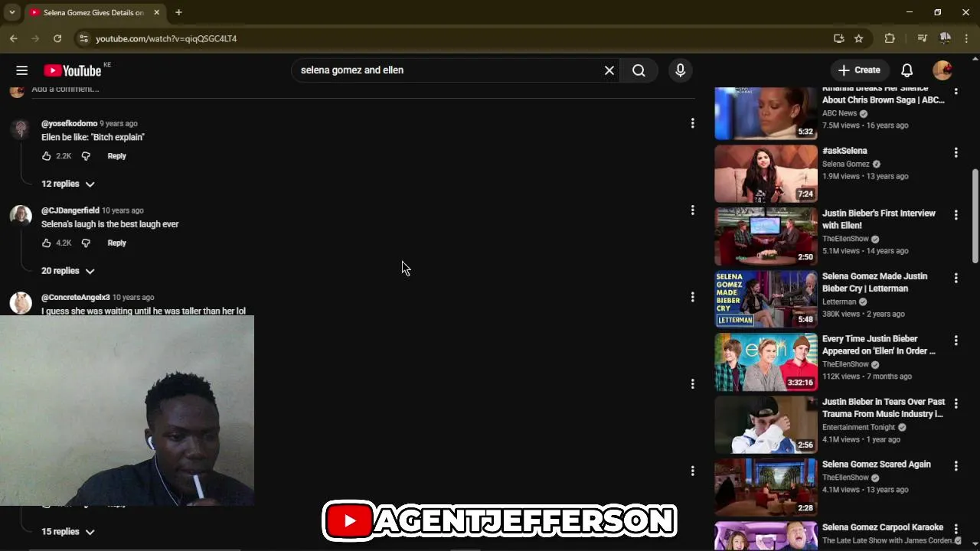Open #askSelena video thumbnail
The image size is (980, 551).
[766, 174]
